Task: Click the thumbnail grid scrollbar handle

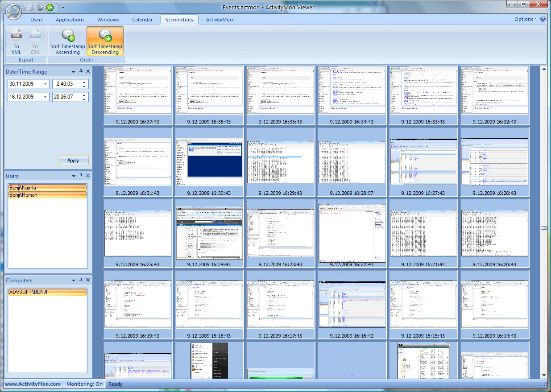Action: 544,228
